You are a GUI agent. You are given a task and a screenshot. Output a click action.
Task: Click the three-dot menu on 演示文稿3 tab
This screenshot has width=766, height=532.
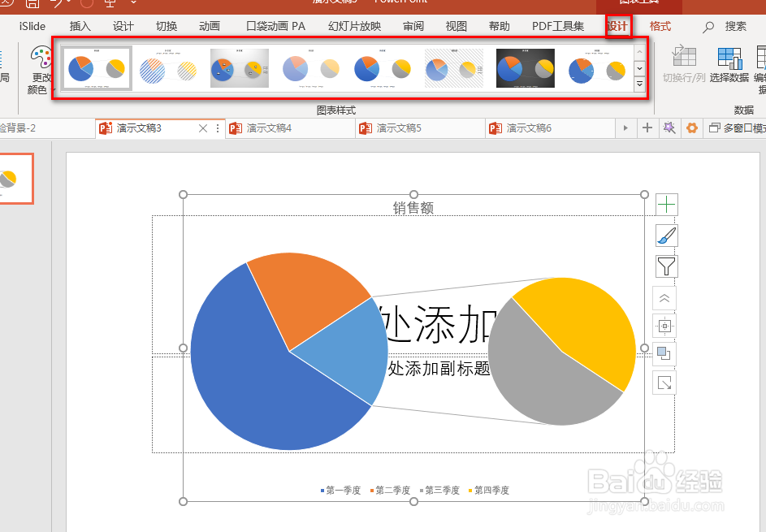point(216,128)
